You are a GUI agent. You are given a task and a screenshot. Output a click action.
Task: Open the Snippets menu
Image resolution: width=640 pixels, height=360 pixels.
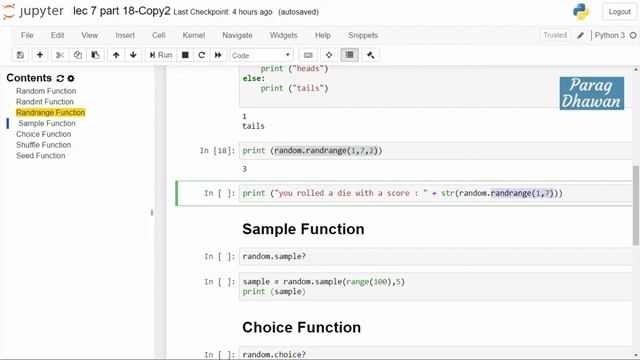pyautogui.click(x=363, y=36)
